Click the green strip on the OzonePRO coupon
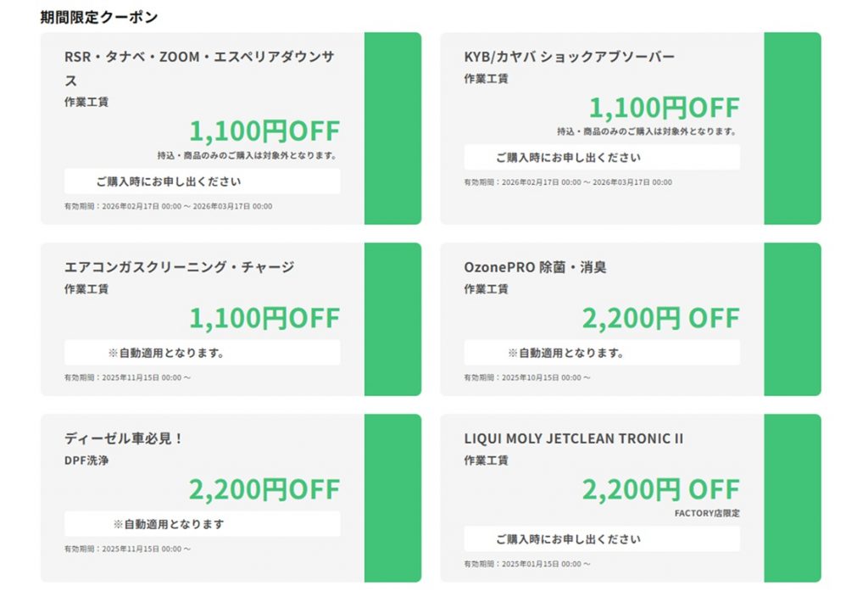The width and height of the screenshot is (868, 614). point(793,319)
